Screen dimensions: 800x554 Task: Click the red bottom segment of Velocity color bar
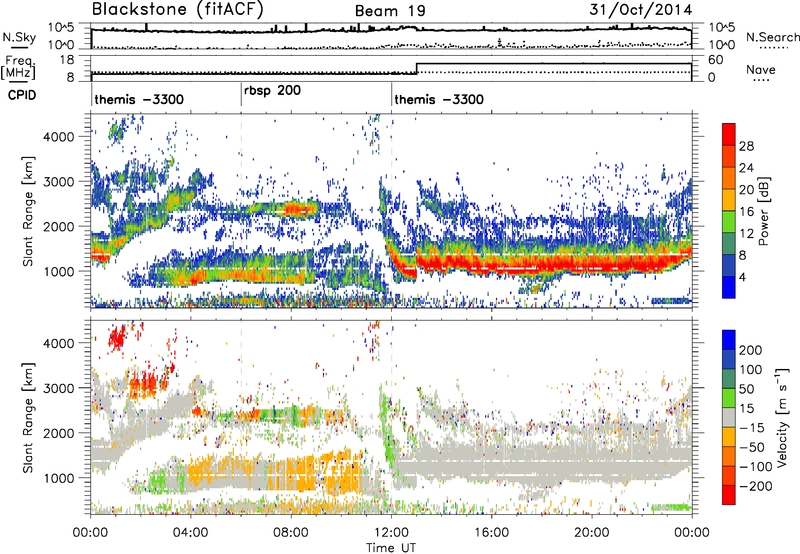pyautogui.click(x=729, y=495)
